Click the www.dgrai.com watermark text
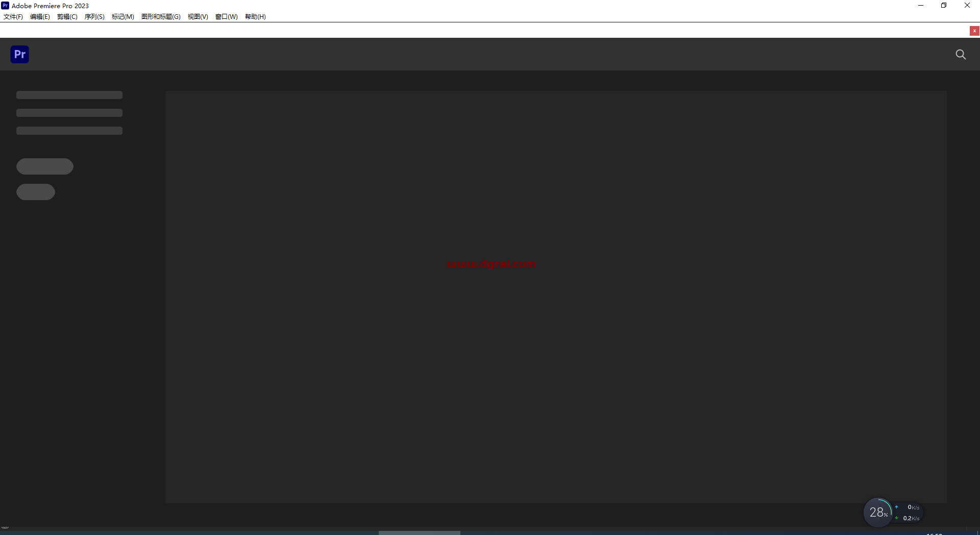The width and height of the screenshot is (980, 535). tap(491, 264)
